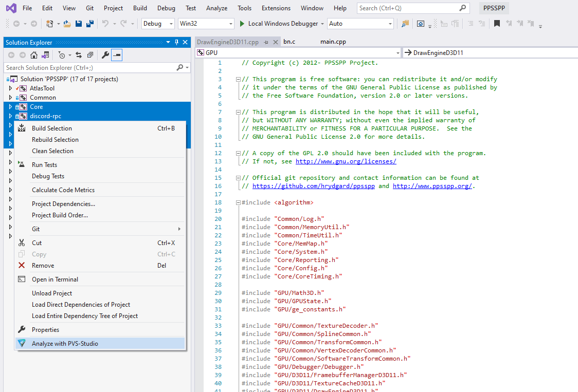
Task: Click the Switch Views icon in Solution Explorer
Action: click(x=45, y=55)
